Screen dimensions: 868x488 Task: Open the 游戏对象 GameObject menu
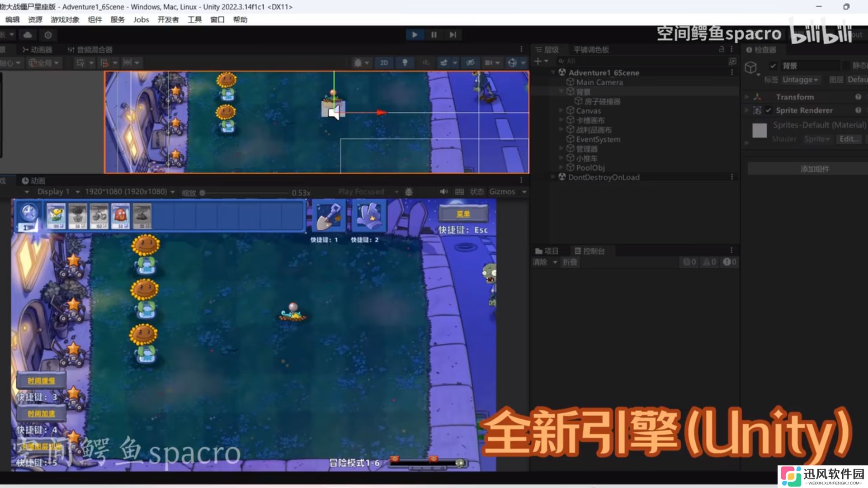point(65,19)
